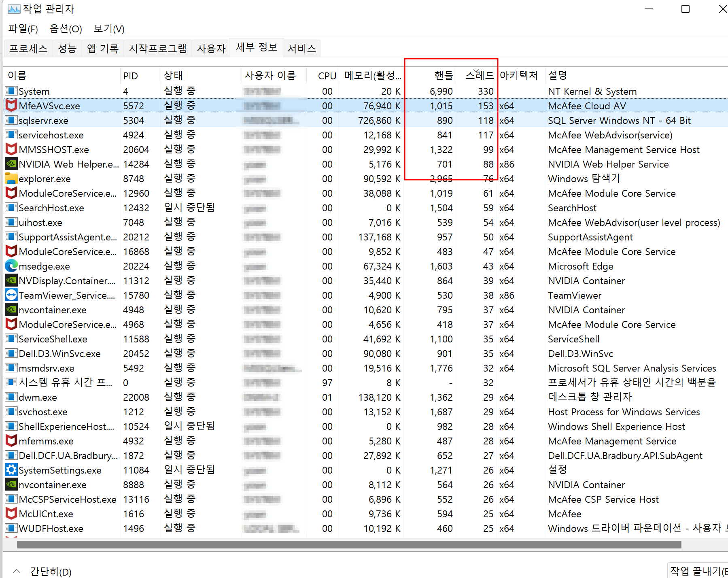Switch to the 앱 기록 tab
The height and width of the screenshot is (578, 728).
coord(103,49)
